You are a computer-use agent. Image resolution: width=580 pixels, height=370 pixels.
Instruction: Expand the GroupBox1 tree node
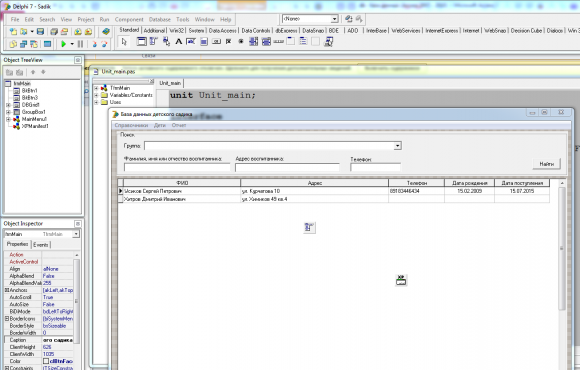click(8, 112)
